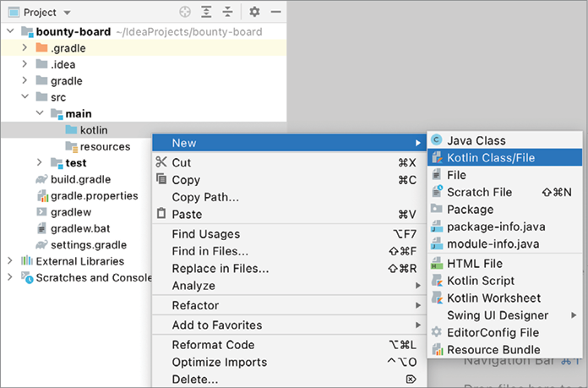The width and height of the screenshot is (588, 388).
Task: Open Project panel settings gear
Action: (x=255, y=13)
